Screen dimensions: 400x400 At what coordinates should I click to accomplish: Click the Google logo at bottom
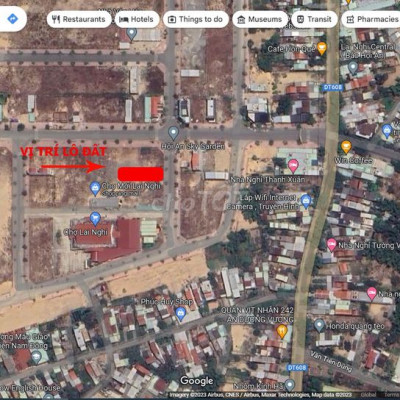click(x=197, y=381)
